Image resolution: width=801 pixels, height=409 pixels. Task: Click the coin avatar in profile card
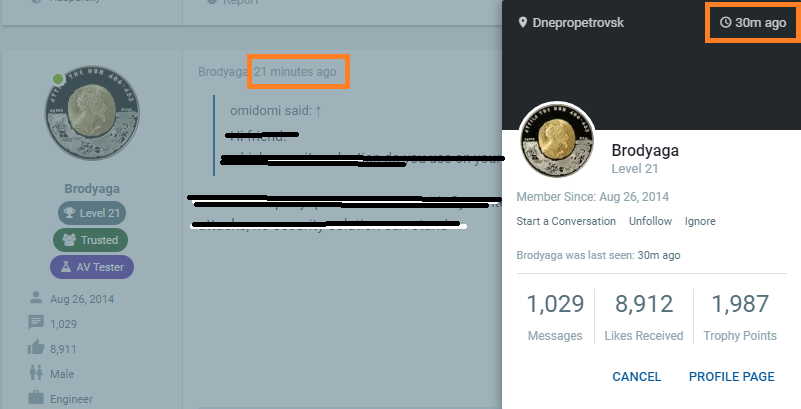tap(556, 141)
